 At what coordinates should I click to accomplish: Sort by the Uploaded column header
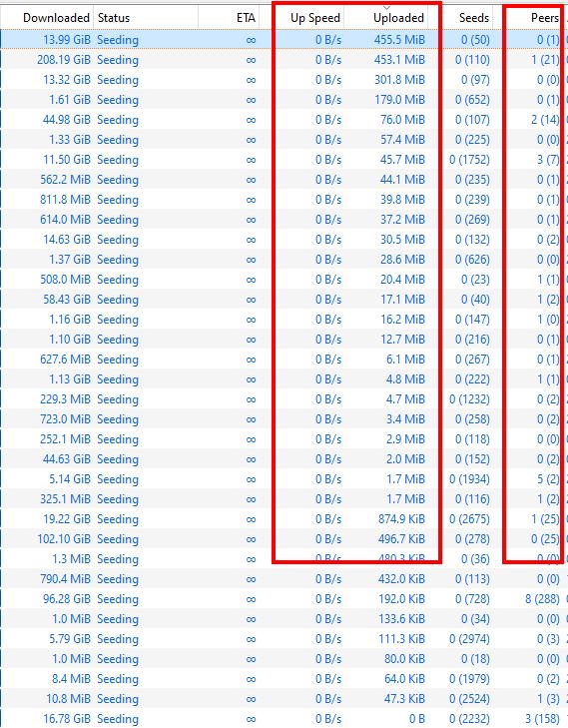coord(398,18)
